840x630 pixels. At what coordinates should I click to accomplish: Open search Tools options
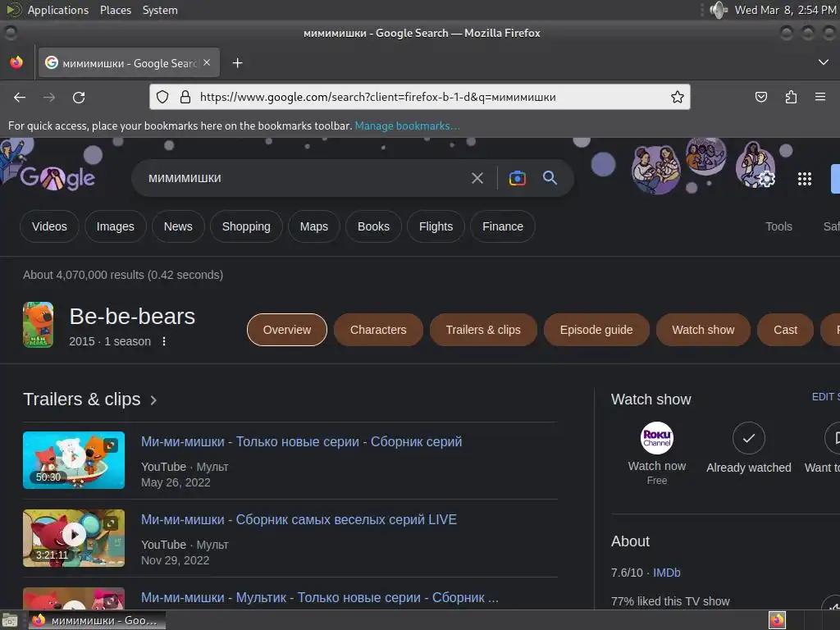tap(778, 226)
